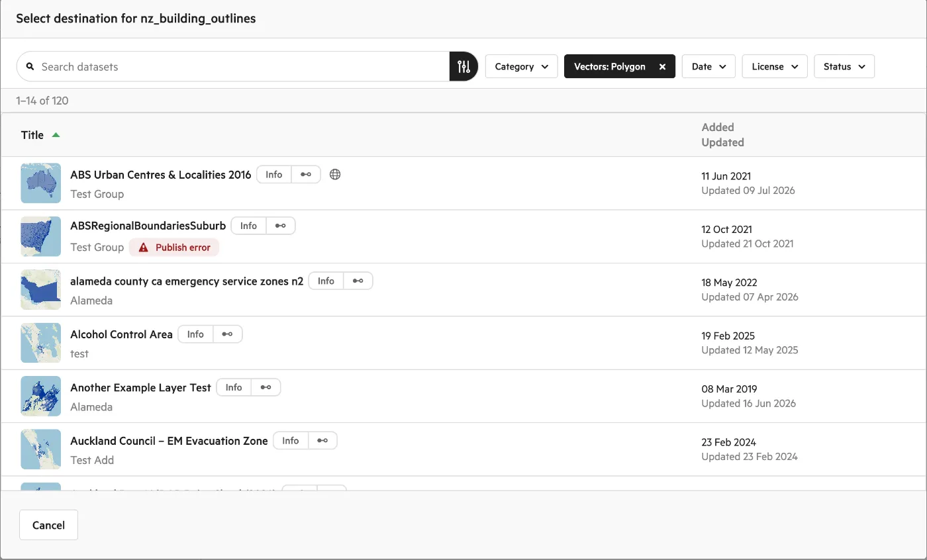Screen dimensions: 927x560
Task: Click the Publish error badge text
Action: [x=183, y=248]
